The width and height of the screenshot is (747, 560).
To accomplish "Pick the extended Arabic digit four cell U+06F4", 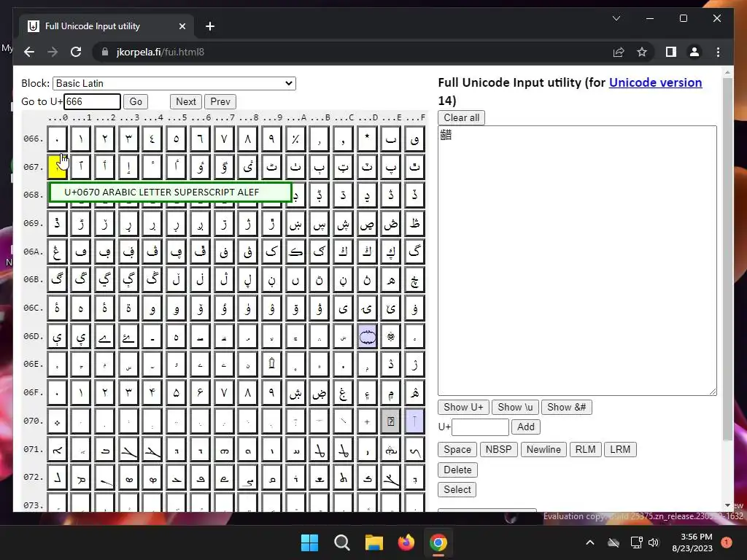I will click(x=152, y=393).
